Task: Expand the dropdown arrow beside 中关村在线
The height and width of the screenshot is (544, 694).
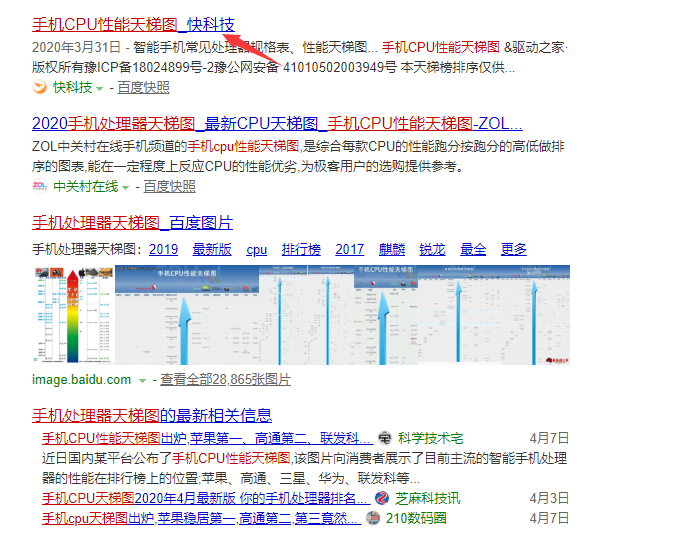Action: pos(125,187)
